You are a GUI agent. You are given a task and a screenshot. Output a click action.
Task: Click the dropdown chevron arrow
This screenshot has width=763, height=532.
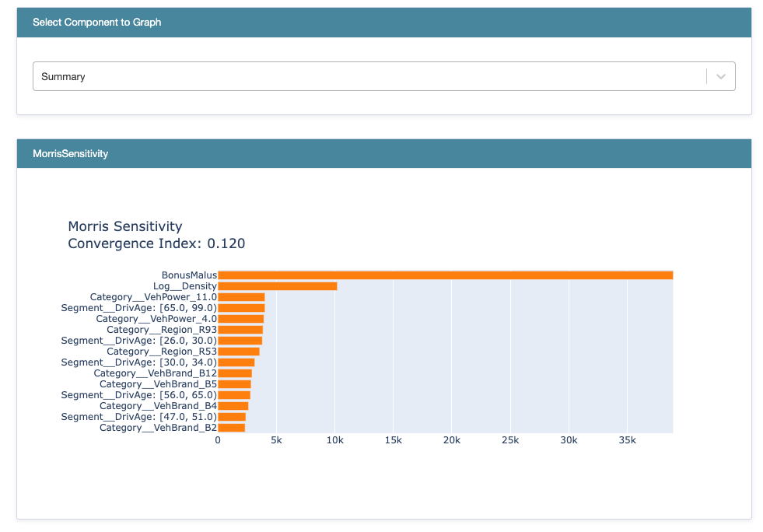721,76
